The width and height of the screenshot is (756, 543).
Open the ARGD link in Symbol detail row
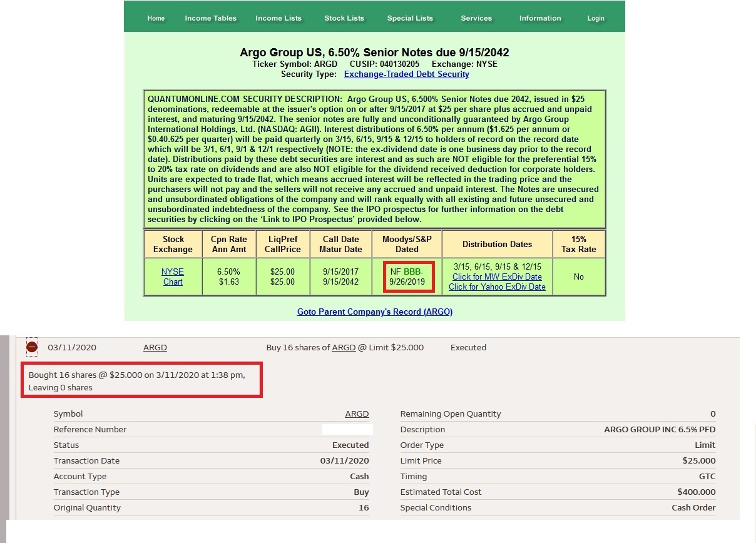pos(357,414)
